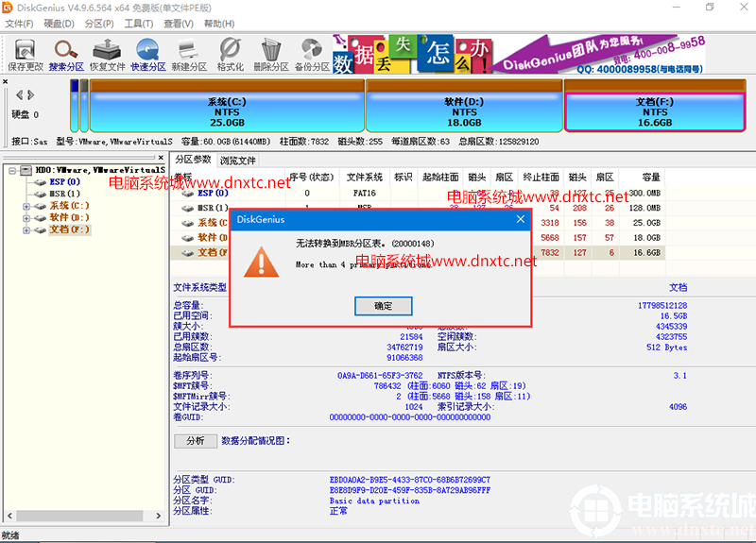756x543 pixels.
Task: Go to previous disk arrow
Action: (x=19, y=95)
